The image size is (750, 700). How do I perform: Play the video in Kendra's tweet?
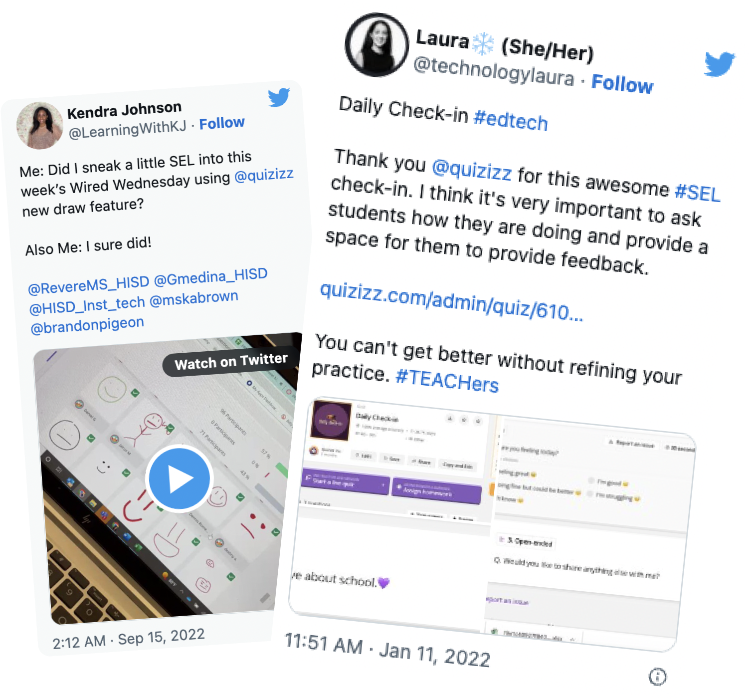tap(180, 479)
